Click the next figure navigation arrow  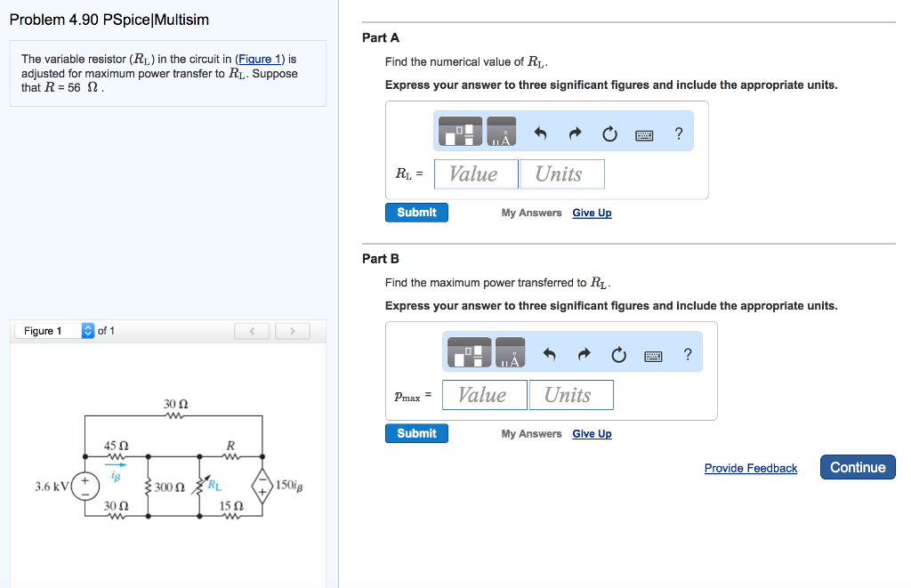(x=293, y=330)
